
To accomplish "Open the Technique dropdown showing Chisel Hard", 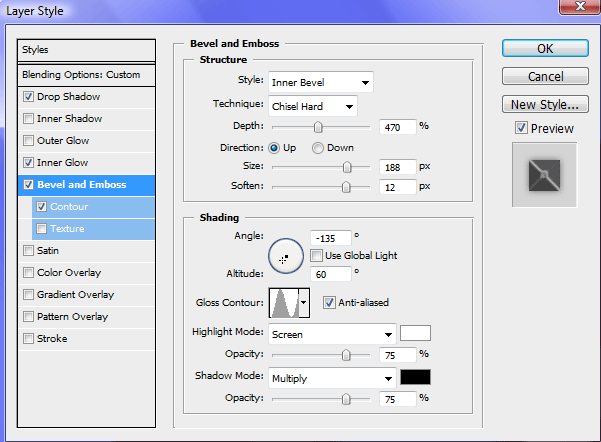I will click(313, 106).
